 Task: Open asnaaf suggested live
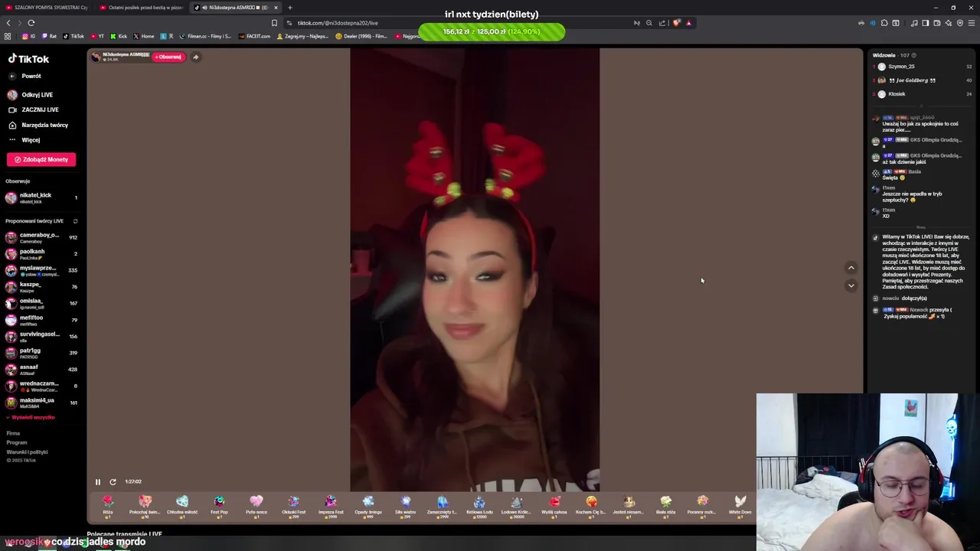tap(41, 370)
